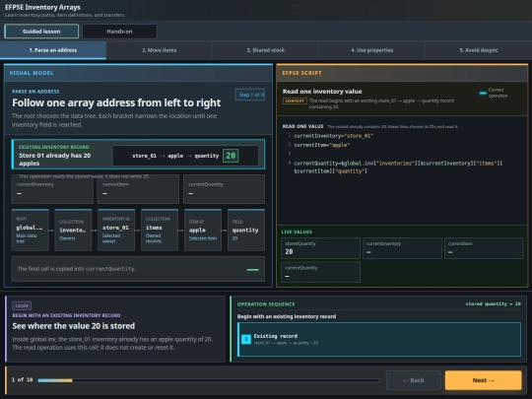Click the green dash indicator in note bar
The width and height of the screenshot is (532, 399).
253,270
